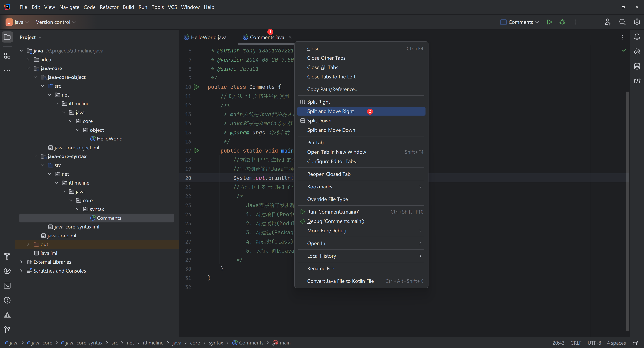Click UTF-8 encoding in status bar

[x=594, y=343]
